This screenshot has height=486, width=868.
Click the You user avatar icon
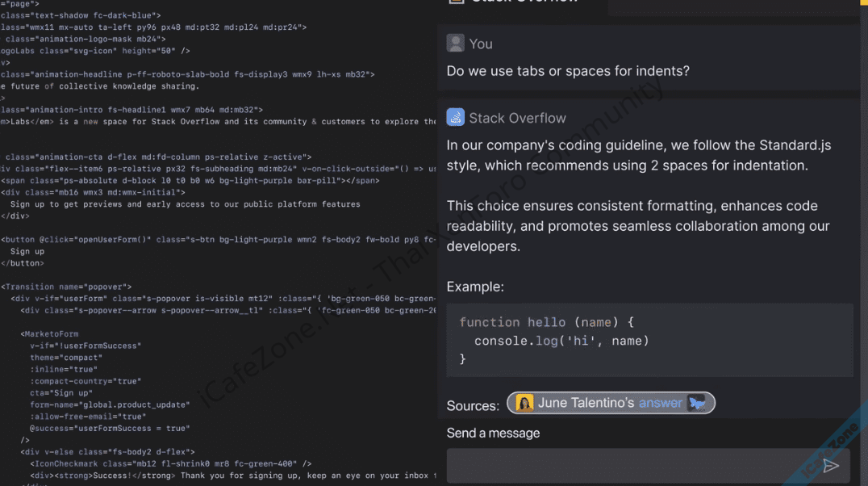coord(455,44)
